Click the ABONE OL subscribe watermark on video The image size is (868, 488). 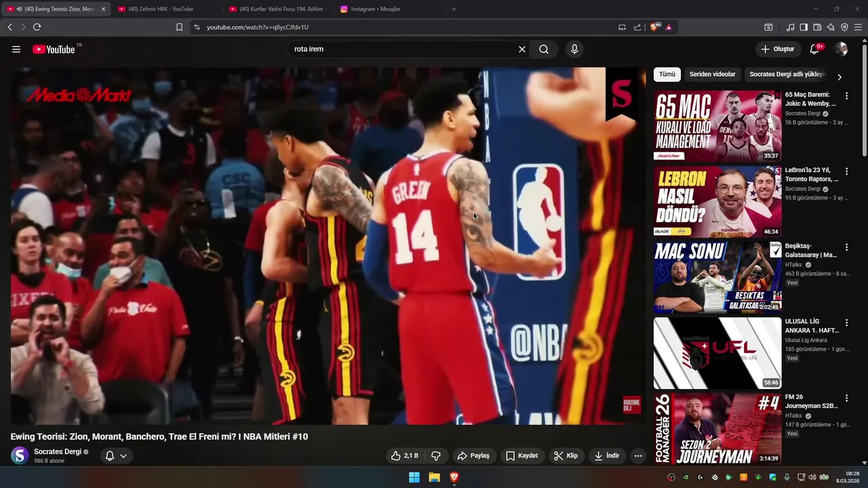631,405
